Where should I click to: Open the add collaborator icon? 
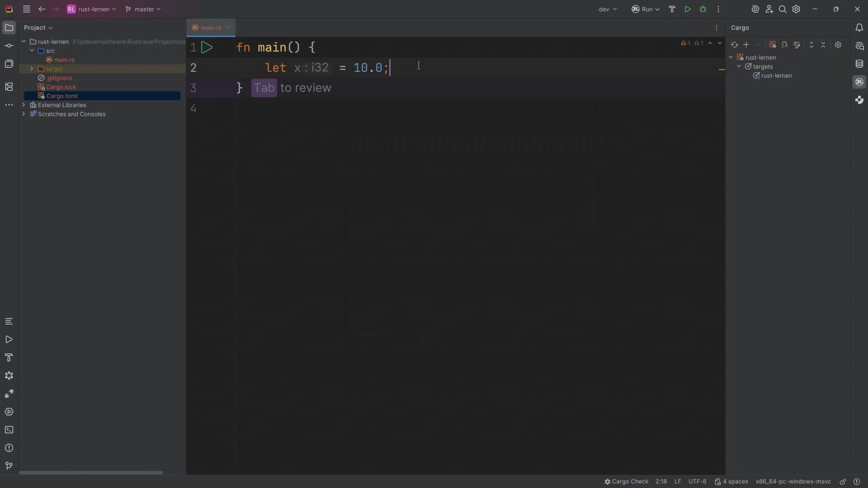click(769, 9)
